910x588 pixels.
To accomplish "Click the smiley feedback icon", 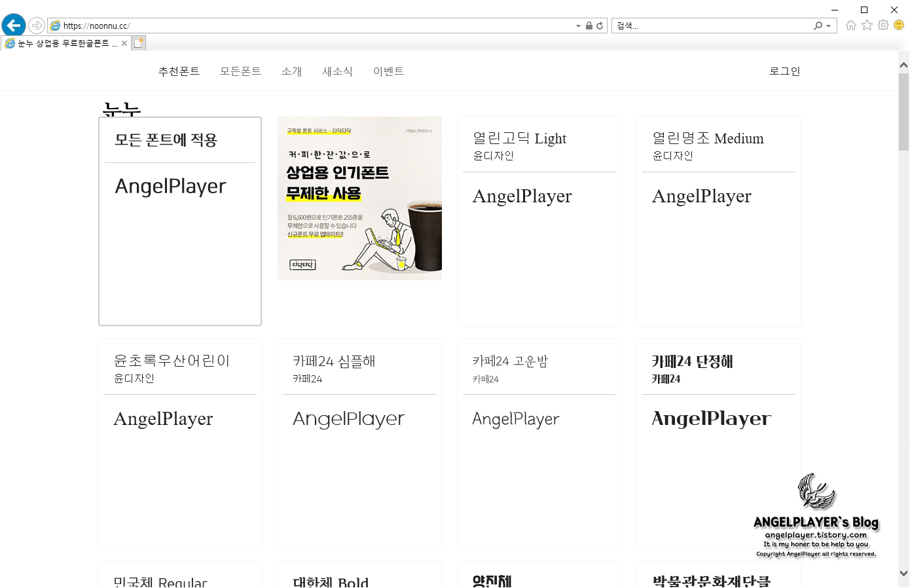I will point(899,25).
